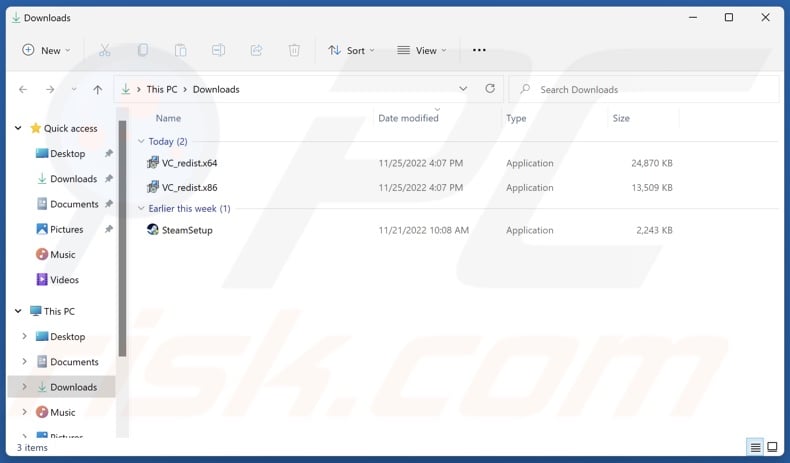Expand Desktop under This PC
The height and width of the screenshot is (463, 790).
[24, 336]
